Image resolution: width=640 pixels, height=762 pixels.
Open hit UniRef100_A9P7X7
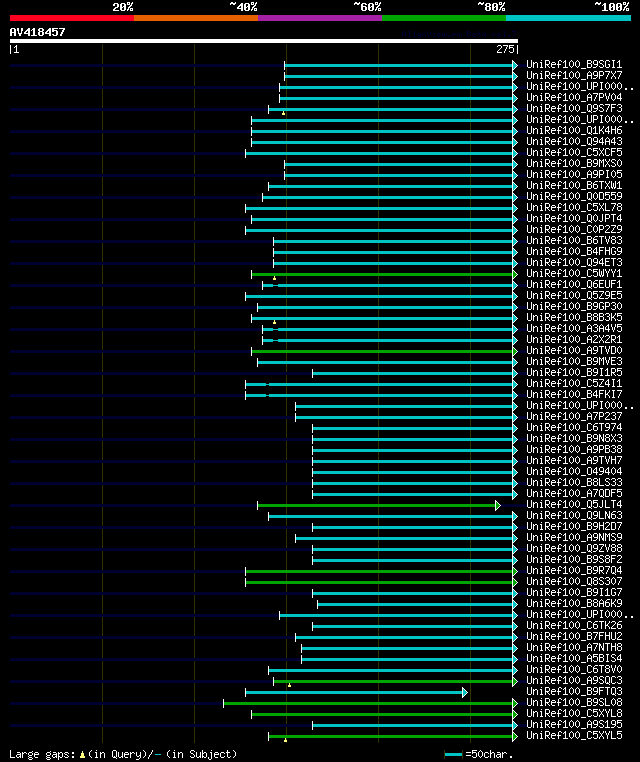pos(574,75)
